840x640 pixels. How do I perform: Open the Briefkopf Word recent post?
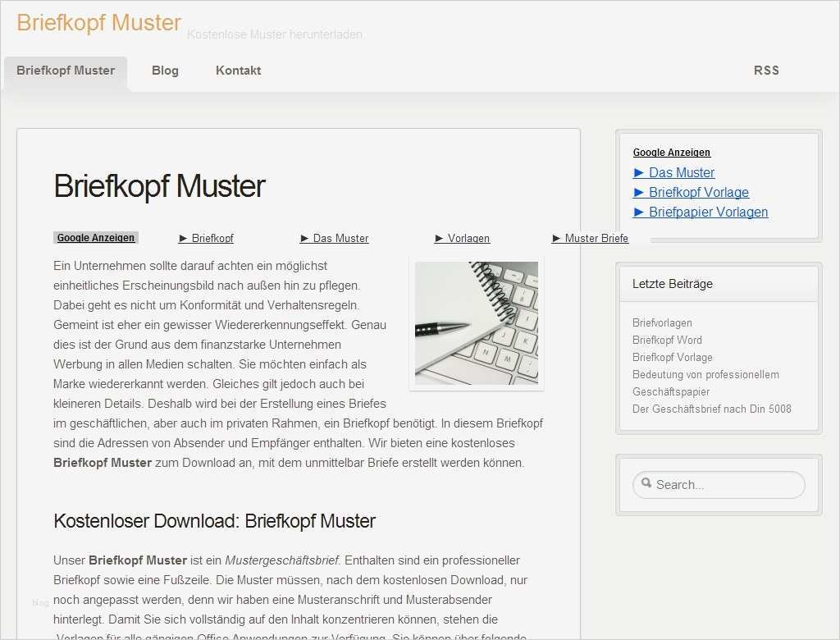(x=667, y=340)
